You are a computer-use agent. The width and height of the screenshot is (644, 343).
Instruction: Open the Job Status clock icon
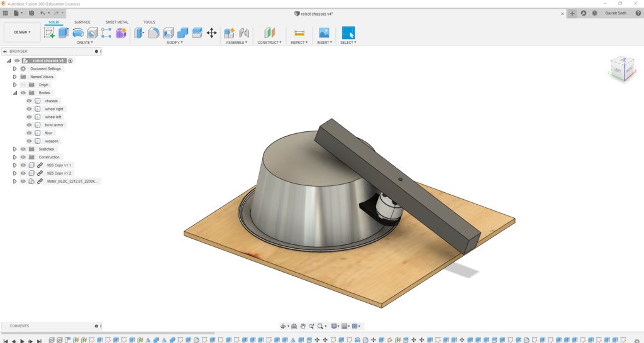tap(595, 13)
